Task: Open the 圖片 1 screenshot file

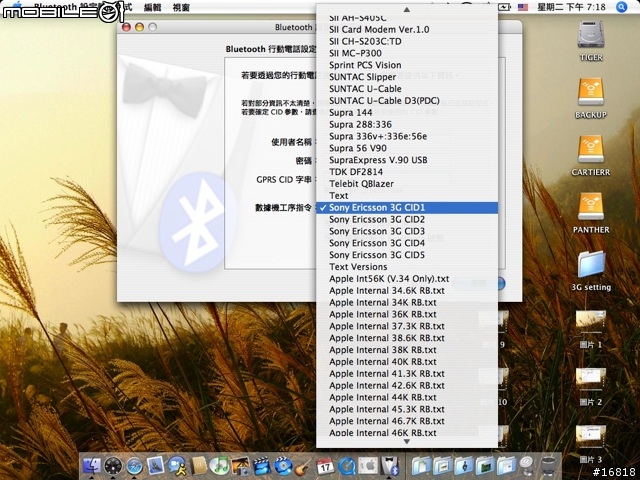Action: click(591, 329)
